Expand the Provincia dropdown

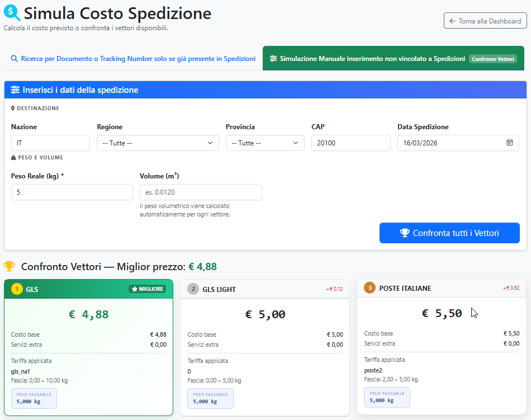coord(265,143)
